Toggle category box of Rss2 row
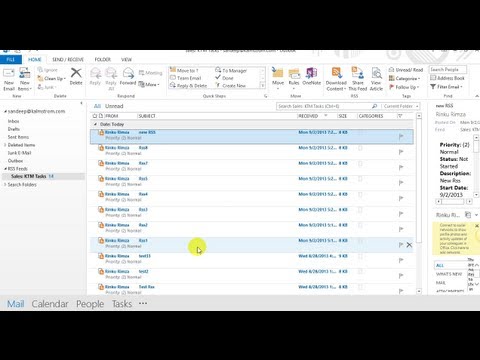The height and width of the screenshot is (360, 480). 360,225
